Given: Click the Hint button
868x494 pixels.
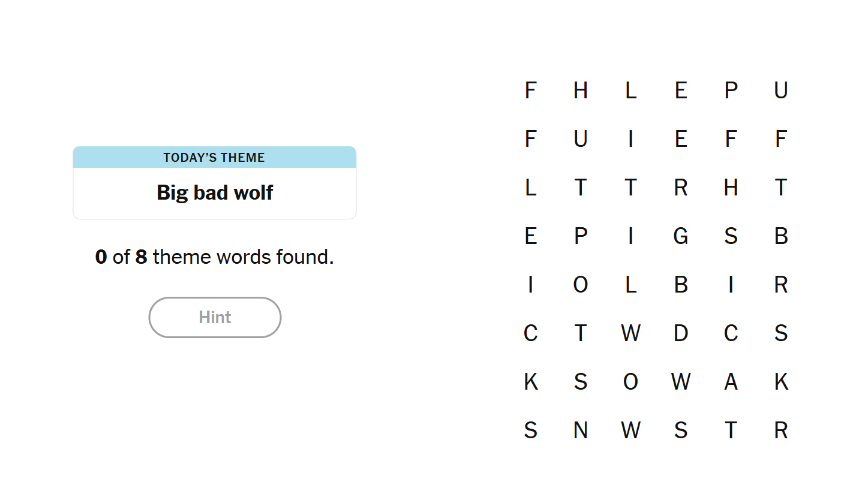Looking at the screenshot, I should (x=215, y=317).
